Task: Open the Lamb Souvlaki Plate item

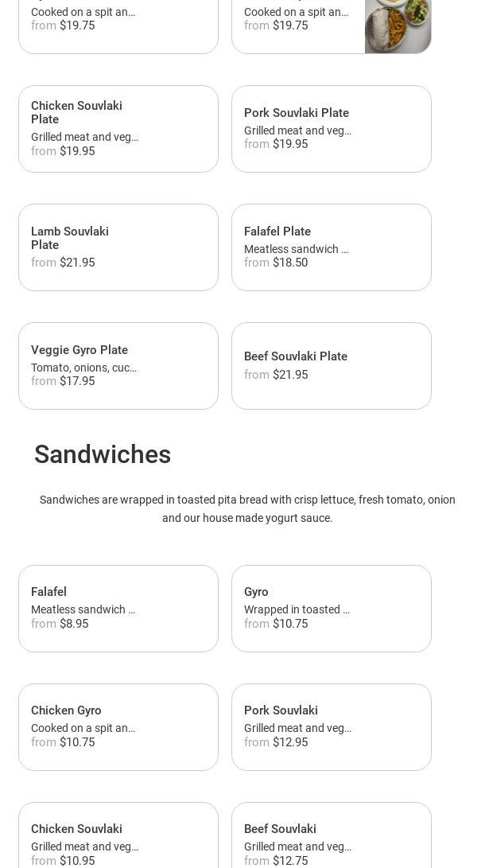Action: [118, 247]
